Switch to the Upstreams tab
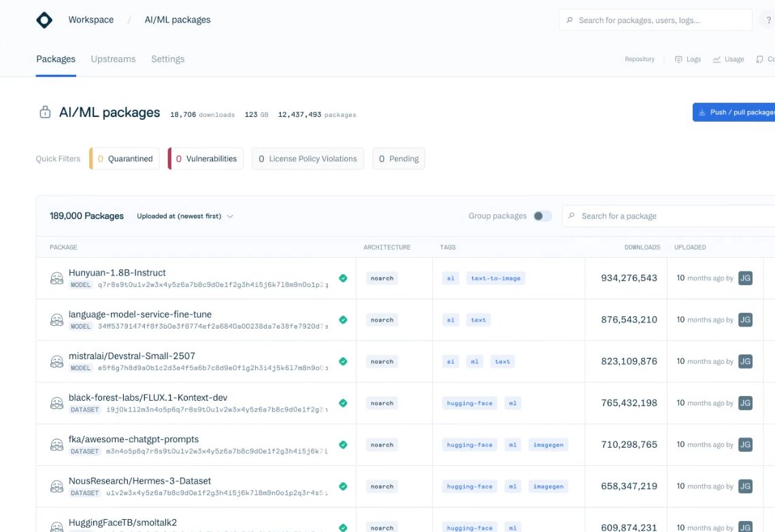 point(113,59)
